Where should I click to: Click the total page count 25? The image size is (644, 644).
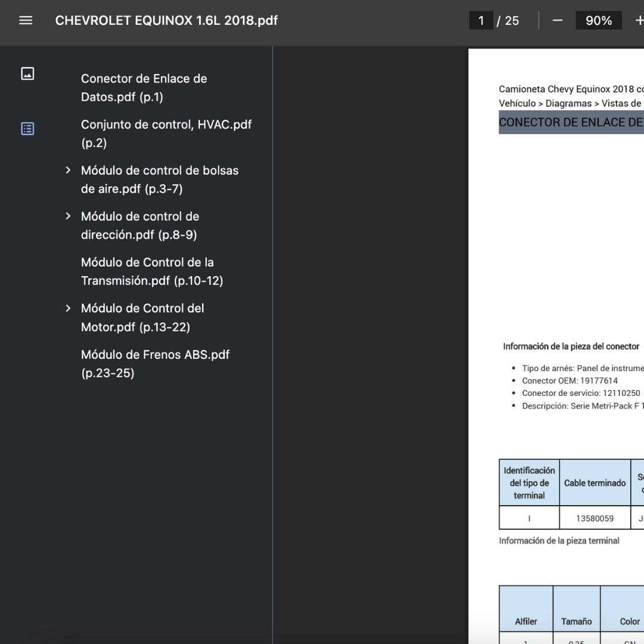tap(512, 20)
